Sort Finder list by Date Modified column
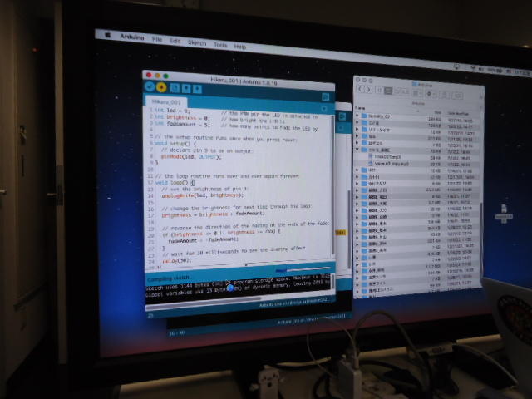The image size is (532, 399). [x=458, y=114]
